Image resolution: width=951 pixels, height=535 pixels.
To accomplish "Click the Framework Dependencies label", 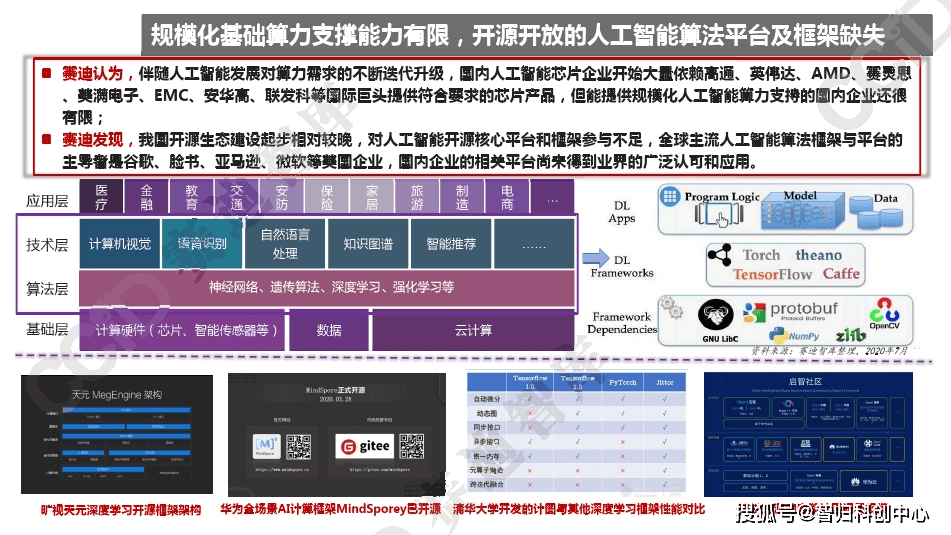I will click(622, 323).
